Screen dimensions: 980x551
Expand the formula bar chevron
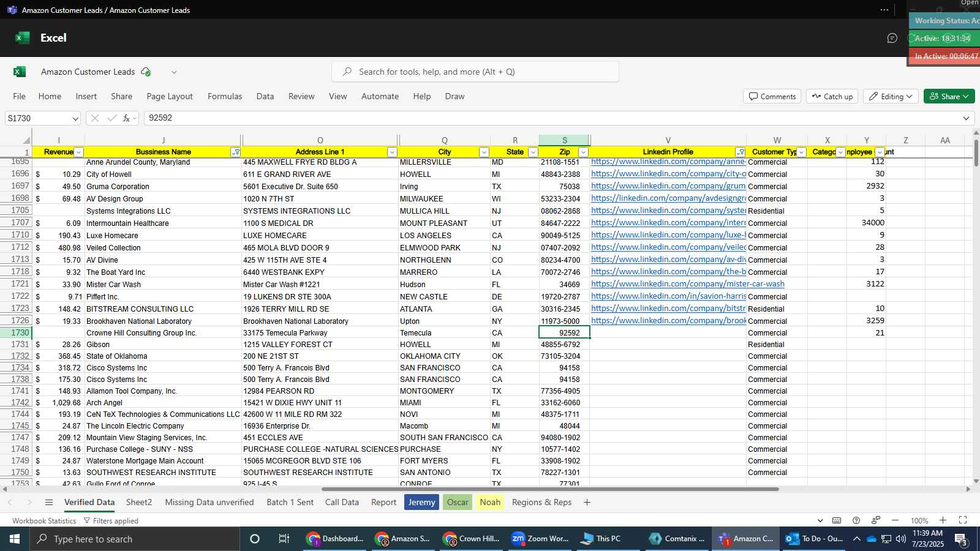966,118
